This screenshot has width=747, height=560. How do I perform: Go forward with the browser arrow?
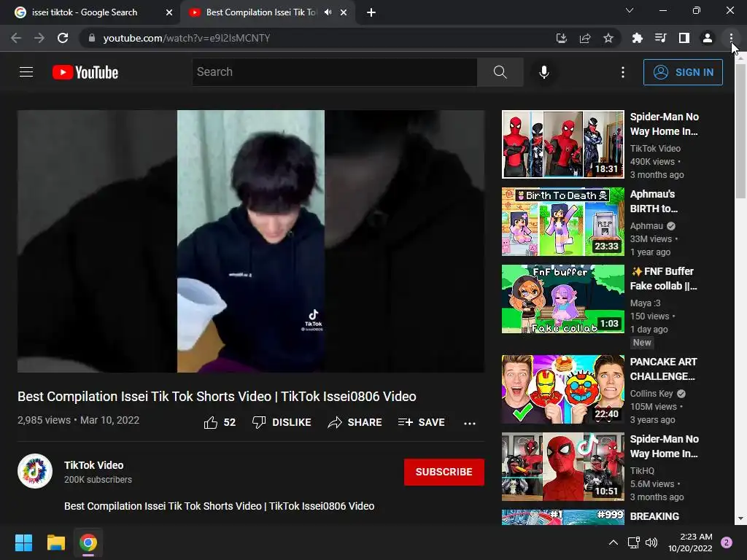pyautogui.click(x=39, y=38)
